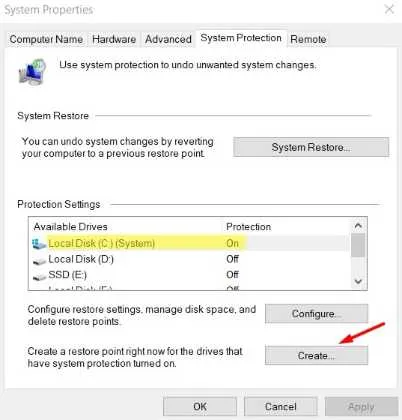Click the drives list scrollbar thumb
This screenshot has width=402, height=420.
point(358,245)
